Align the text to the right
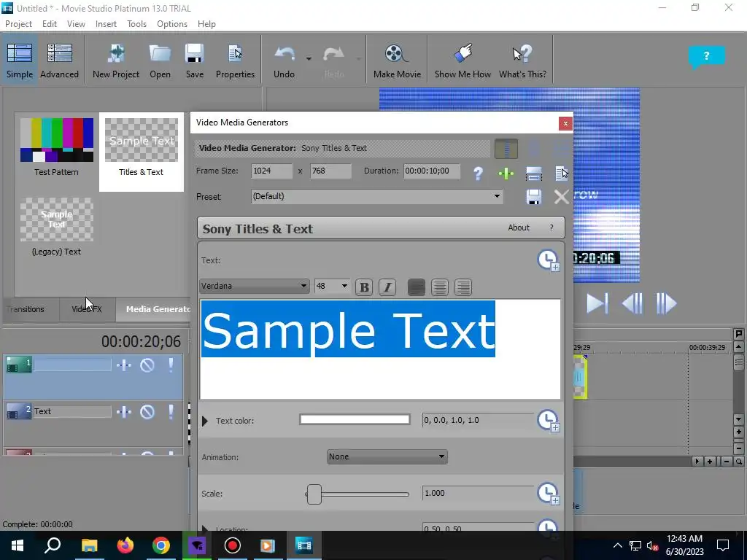The width and height of the screenshot is (747, 560). [x=463, y=287]
